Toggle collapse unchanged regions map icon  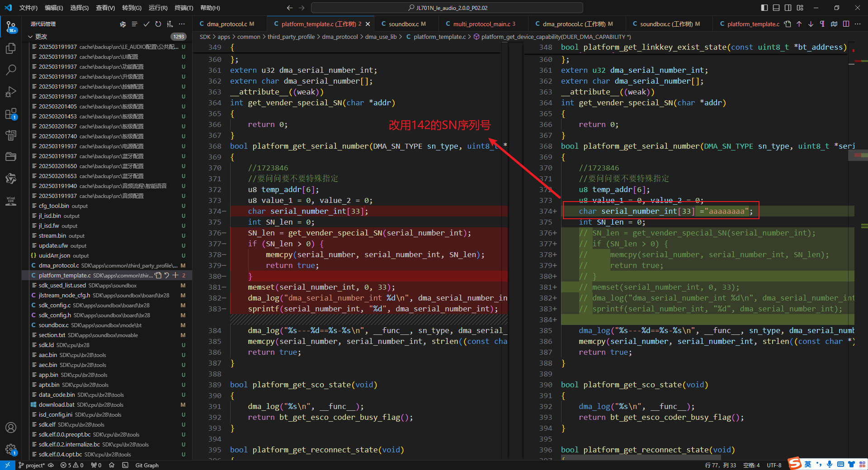834,24
